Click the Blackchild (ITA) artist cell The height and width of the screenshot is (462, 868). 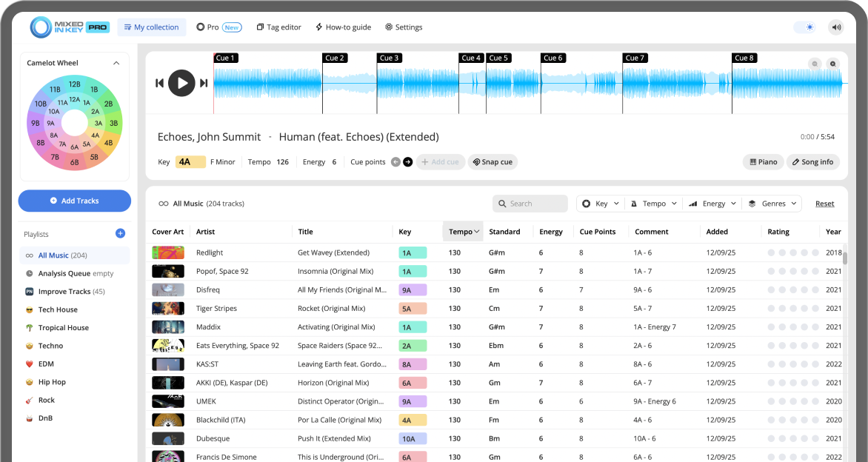tap(221, 420)
